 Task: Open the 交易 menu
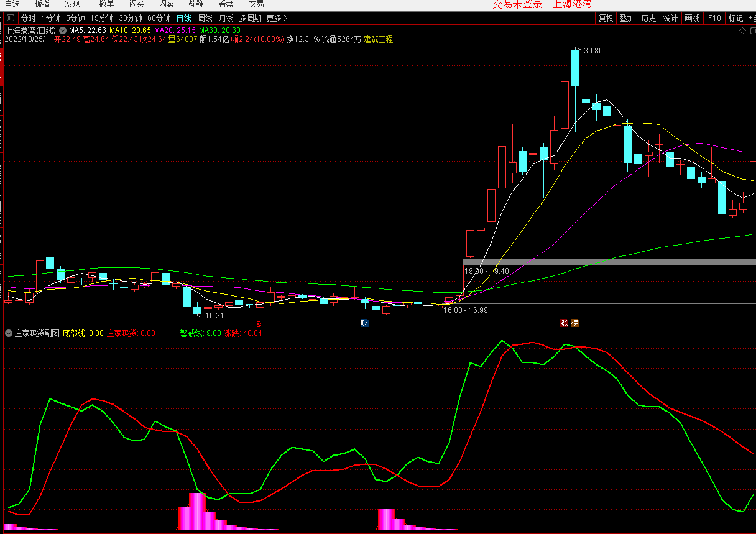(x=256, y=4)
